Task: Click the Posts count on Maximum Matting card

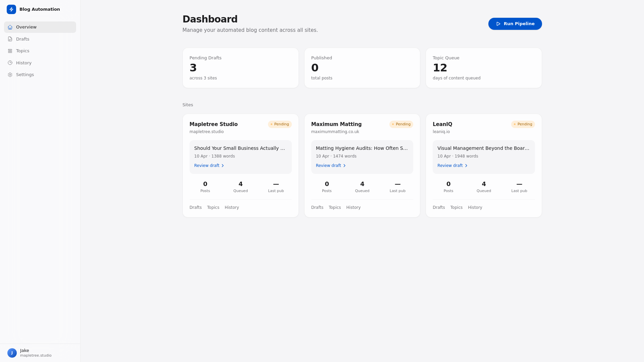Action: (327, 184)
